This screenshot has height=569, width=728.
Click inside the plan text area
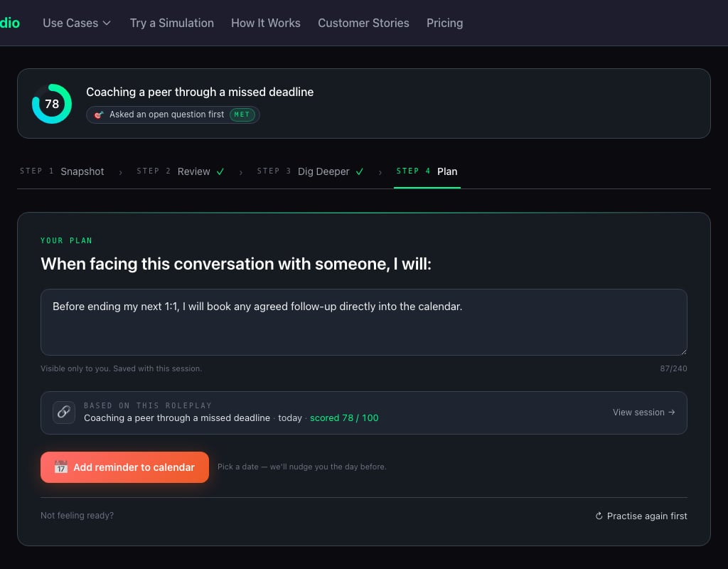click(x=364, y=322)
